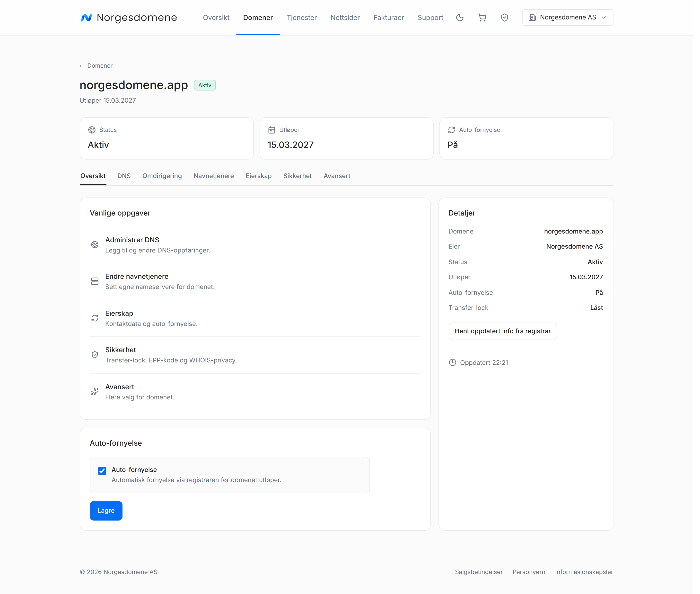Click building icon beside Norgesdomene AS

(x=532, y=18)
